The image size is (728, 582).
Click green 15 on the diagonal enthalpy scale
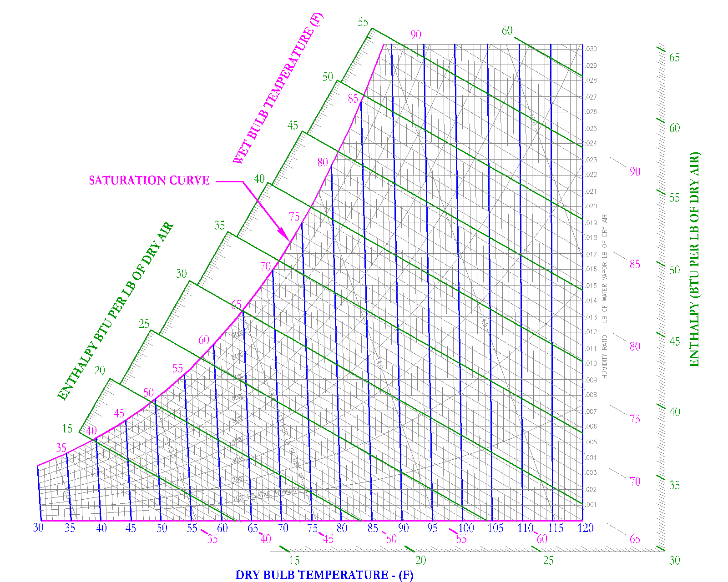point(67,428)
